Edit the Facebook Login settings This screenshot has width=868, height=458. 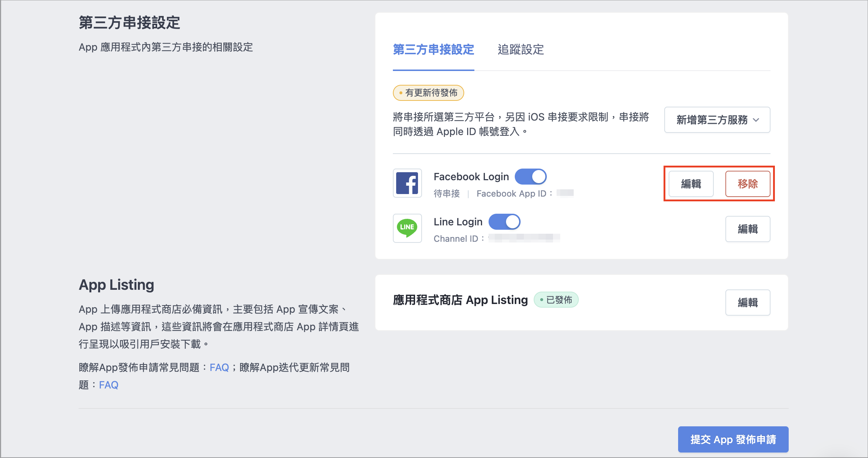tap(691, 184)
